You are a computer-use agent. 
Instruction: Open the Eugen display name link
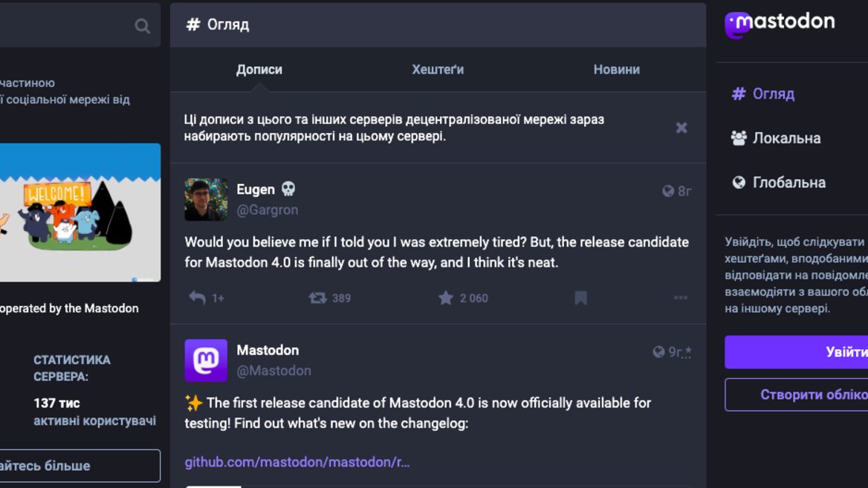pyautogui.click(x=255, y=189)
